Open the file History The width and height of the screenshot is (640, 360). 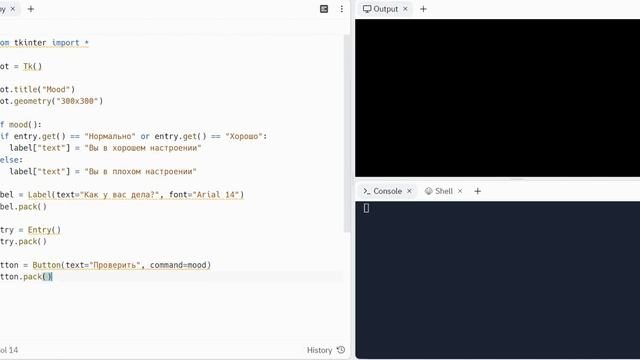point(326,350)
